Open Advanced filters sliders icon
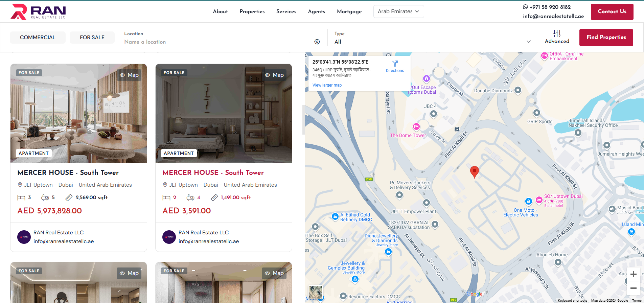Screen dimensions: 644x303 tap(557, 33)
